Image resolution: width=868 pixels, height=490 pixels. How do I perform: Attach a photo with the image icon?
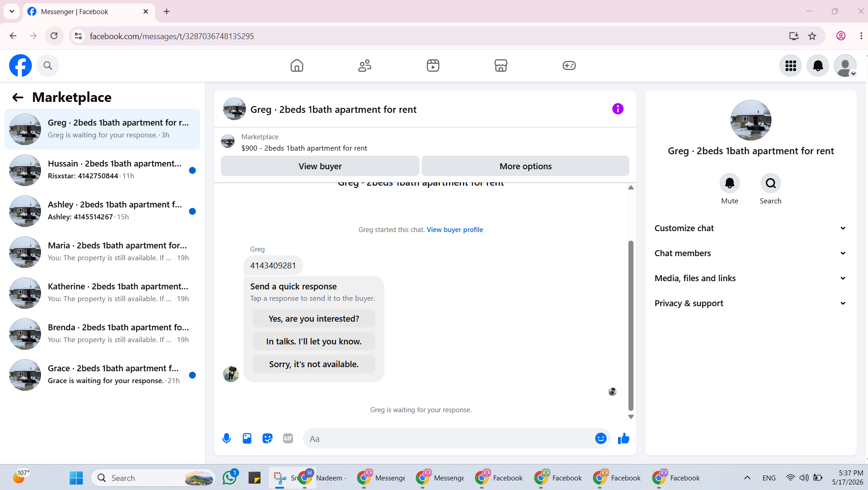click(x=247, y=439)
